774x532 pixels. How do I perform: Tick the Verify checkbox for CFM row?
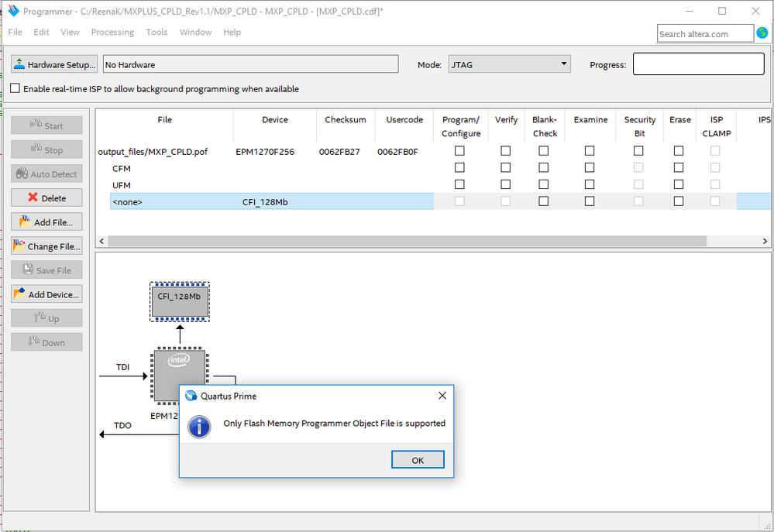pos(505,168)
